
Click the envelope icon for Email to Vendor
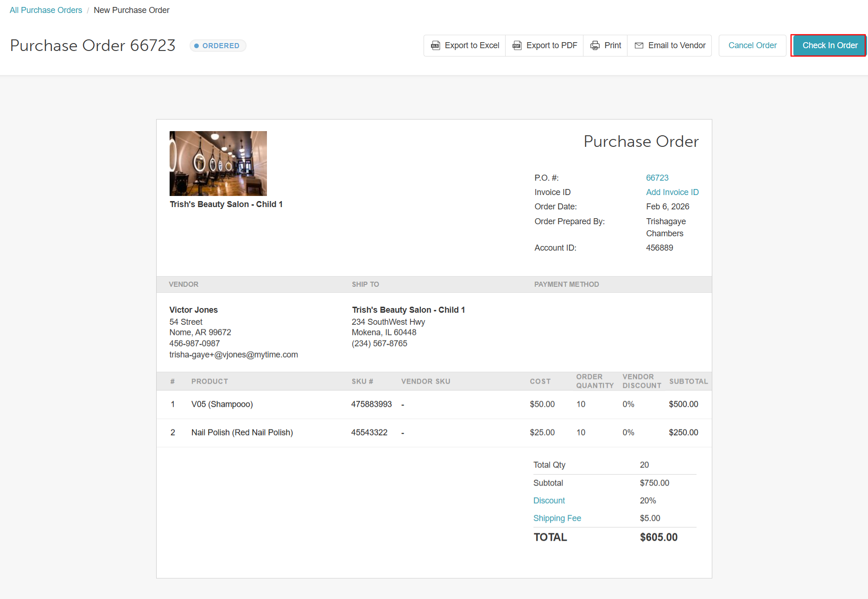tap(639, 45)
